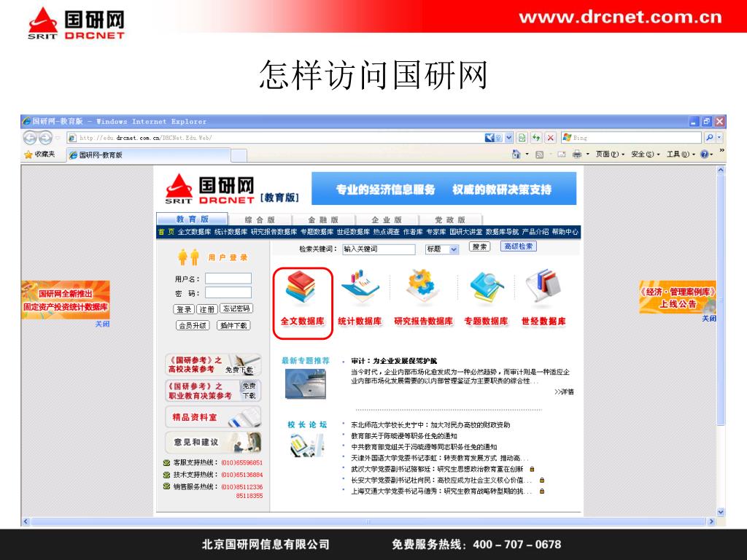Open the 意见和建议 banner
This screenshot has height=560, width=747.
coord(214,443)
